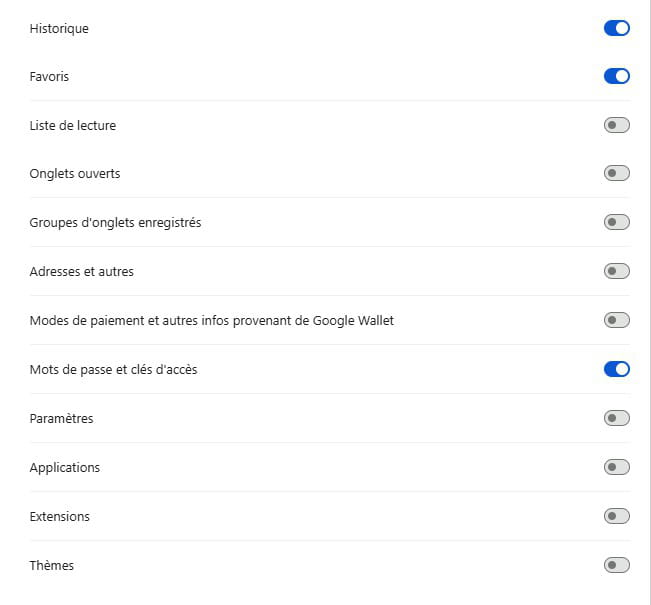
Task: Enable Groupes d'onglets enregistrés toggle
Action: tap(616, 222)
